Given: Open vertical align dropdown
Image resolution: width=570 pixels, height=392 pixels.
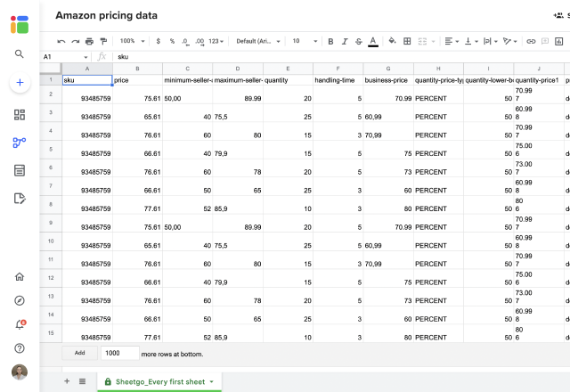Looking at the screenshot, I should (471, 42).
